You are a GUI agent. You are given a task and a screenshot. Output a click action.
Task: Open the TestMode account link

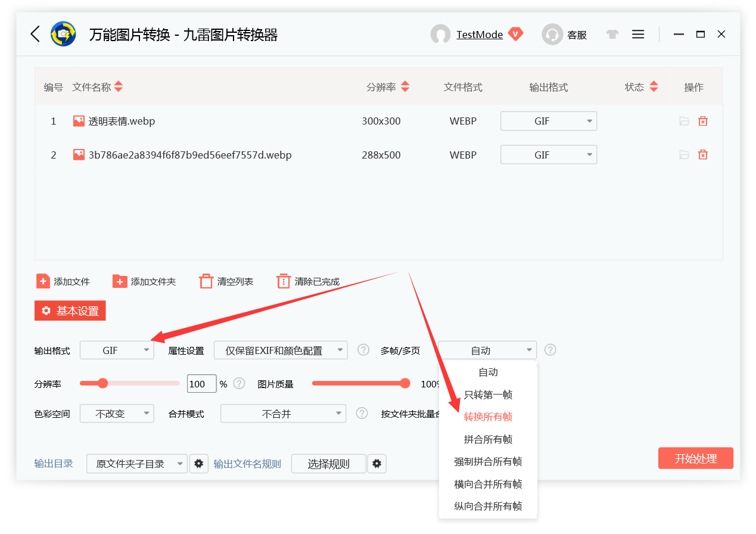click(x=480, y=35)
